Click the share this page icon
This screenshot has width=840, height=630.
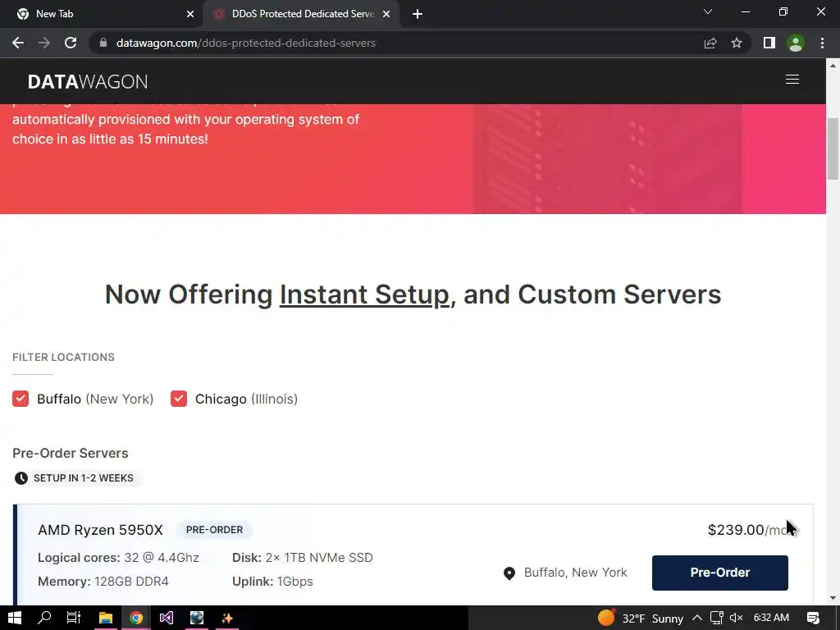[x=710, y=43]
